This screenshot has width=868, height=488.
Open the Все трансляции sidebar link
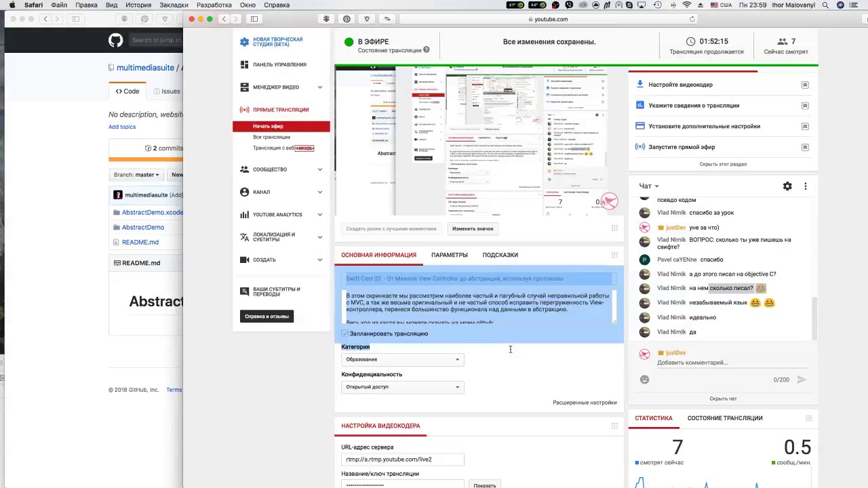tap(271, 137)
